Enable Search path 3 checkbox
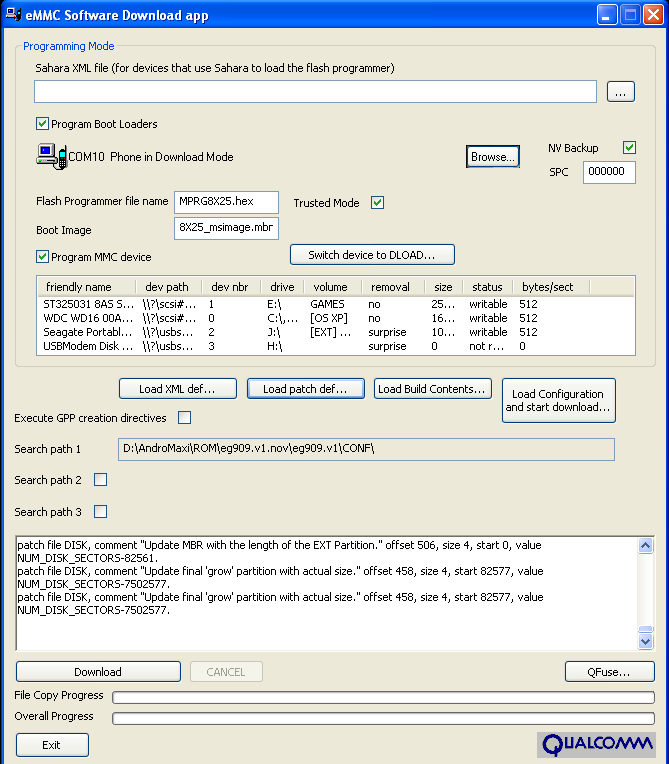669x764 pixels. click(100, 512)
